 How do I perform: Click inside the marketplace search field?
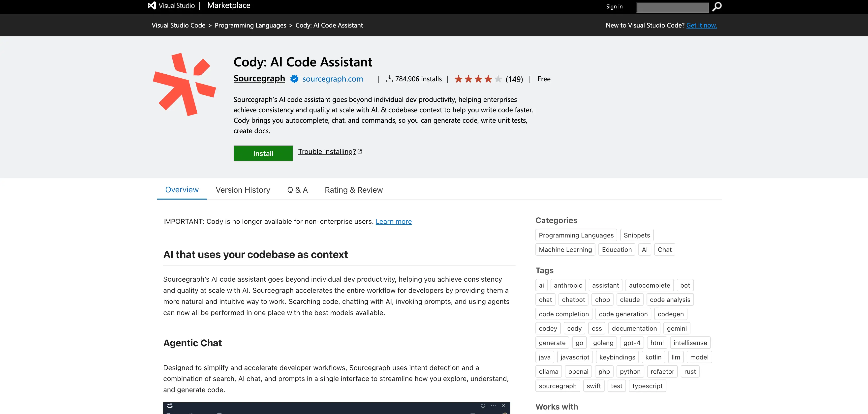[672, 7]
